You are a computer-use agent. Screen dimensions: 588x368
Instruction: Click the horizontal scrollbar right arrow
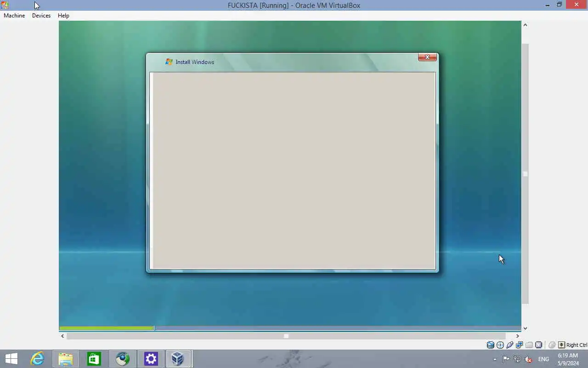[x=517, y=336]
